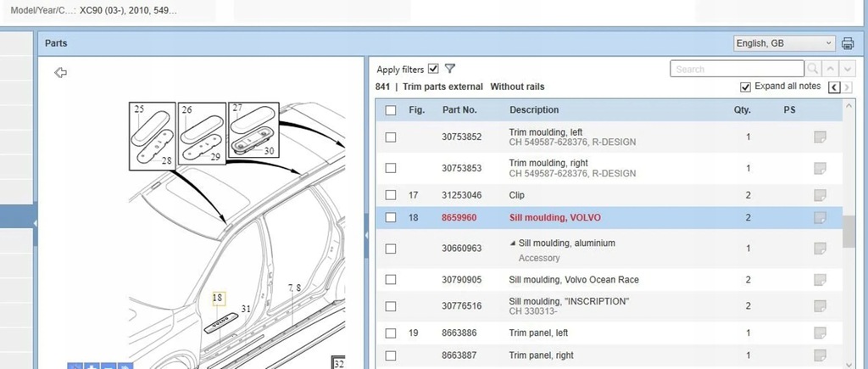Click 'Sill moulding, VOLVO' description
The width and height of the screenshot is (868, 369).
coord(554,218)
